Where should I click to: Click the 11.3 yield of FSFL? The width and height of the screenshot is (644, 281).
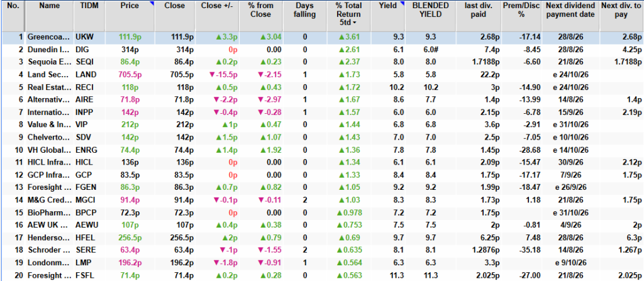398,275
